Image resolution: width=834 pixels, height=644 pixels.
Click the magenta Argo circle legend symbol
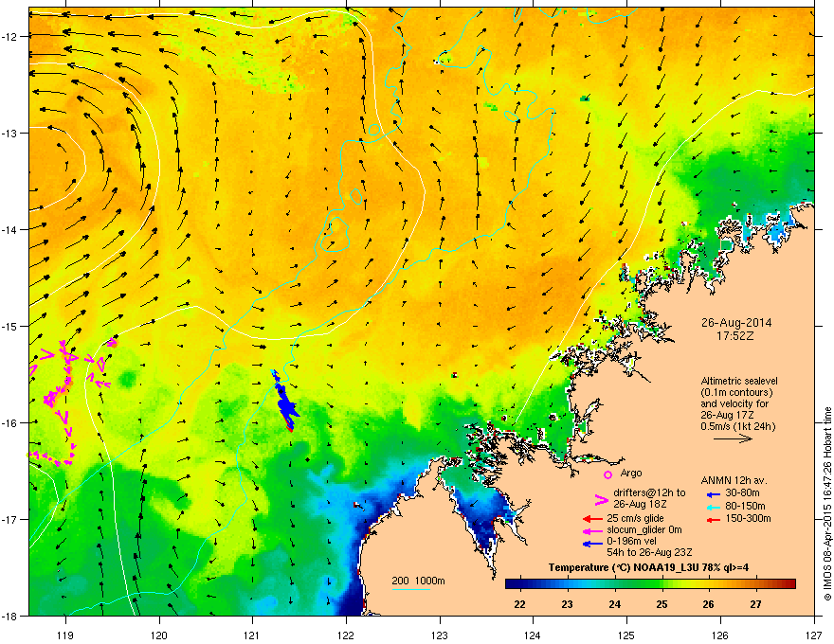pyautogui.click(x=607, y=474)
